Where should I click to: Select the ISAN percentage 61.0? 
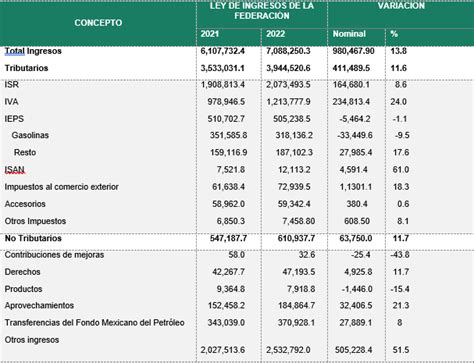(401, 170)
